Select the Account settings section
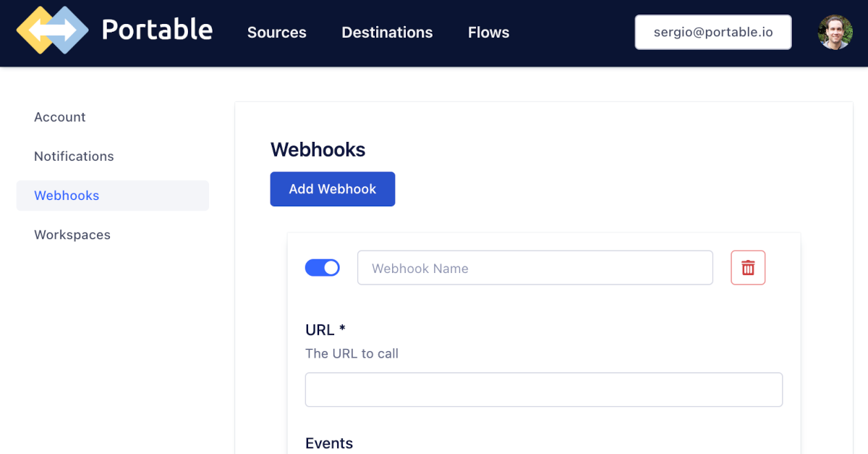 59,117
